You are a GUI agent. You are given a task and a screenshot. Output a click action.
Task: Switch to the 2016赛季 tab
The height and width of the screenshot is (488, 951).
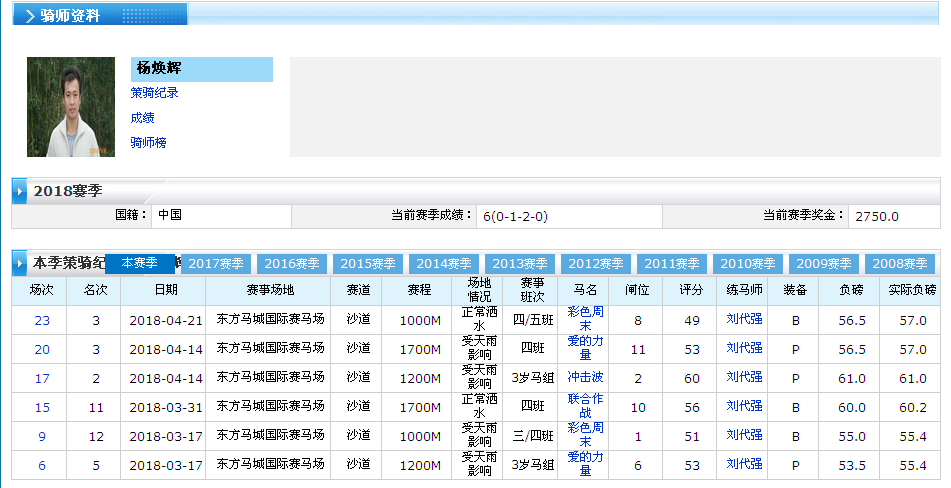pyautogui.click(x=293, y=264)
